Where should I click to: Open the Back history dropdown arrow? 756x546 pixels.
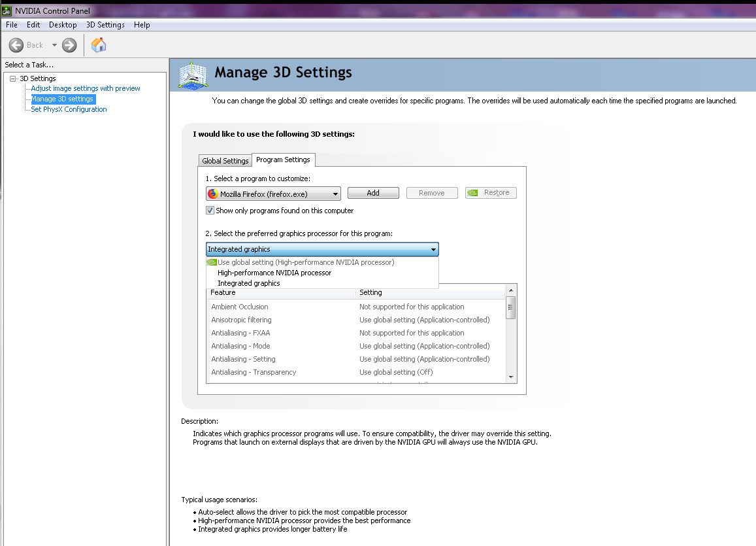click(x=54, y=45)
